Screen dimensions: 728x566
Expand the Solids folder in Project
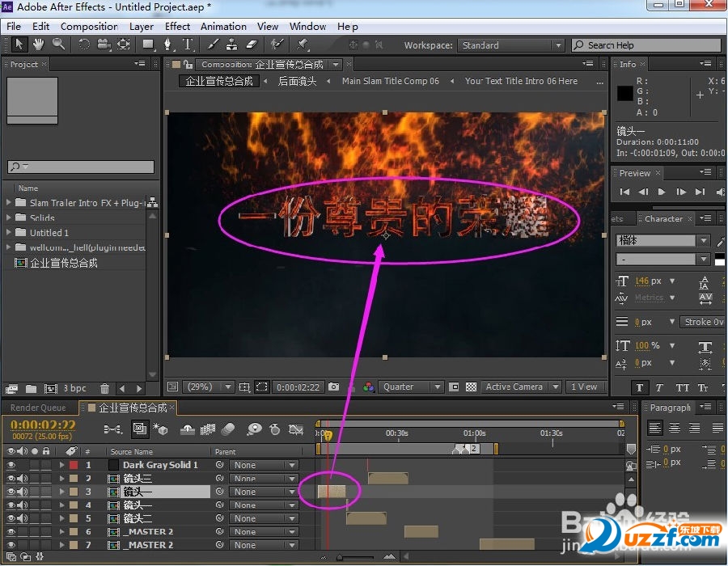pos(10,218)
